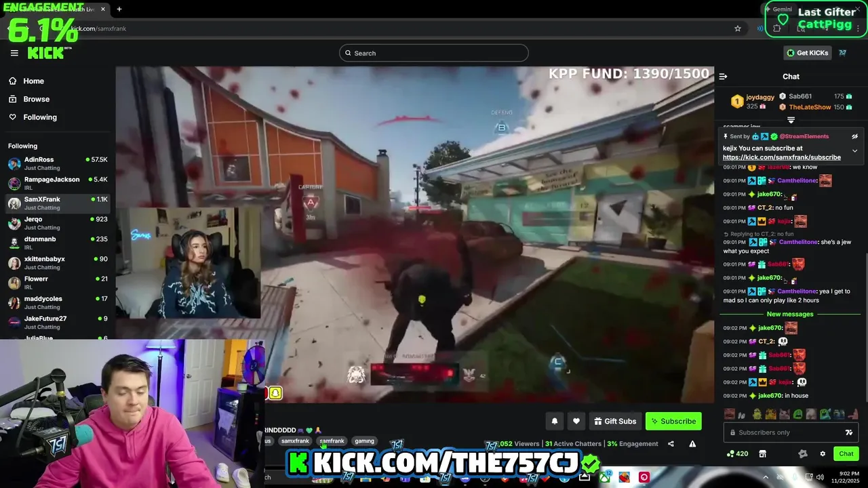Open the 7TV emote picker in chat input
Viewport: 868px width, 488px height.
pyautogui.click(x=849, y=432)
